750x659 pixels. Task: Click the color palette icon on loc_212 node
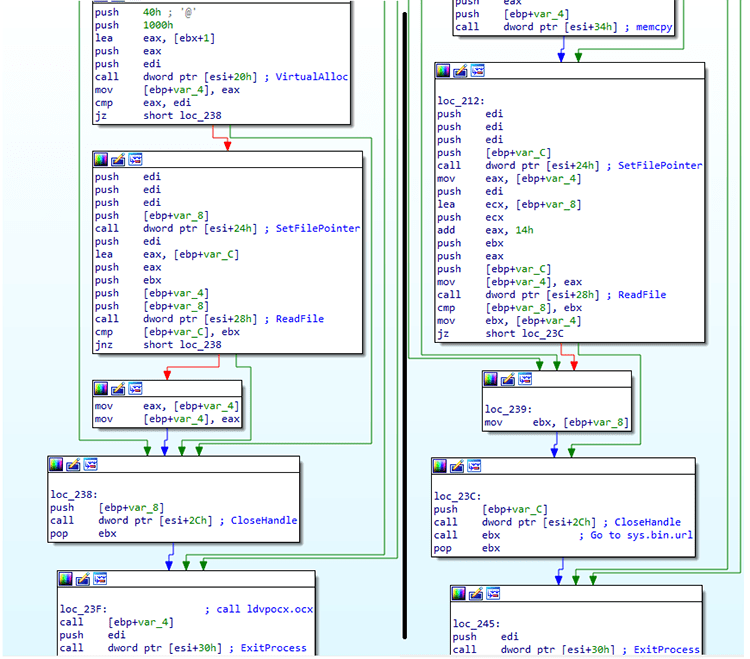click(443, 71)
